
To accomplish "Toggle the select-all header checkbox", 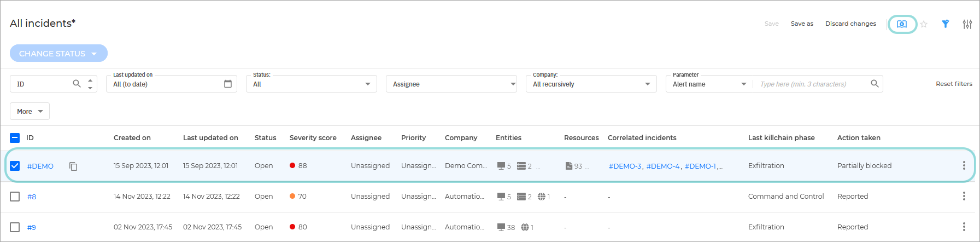I will 15,138.
